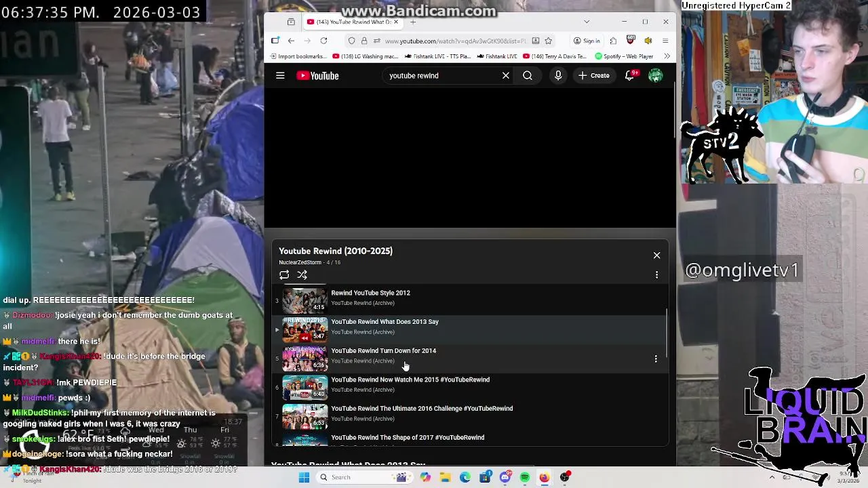Play YouTube Rewind Now Watch Me 2015
This screenshot has height=488, width=868.
[410, 380]
